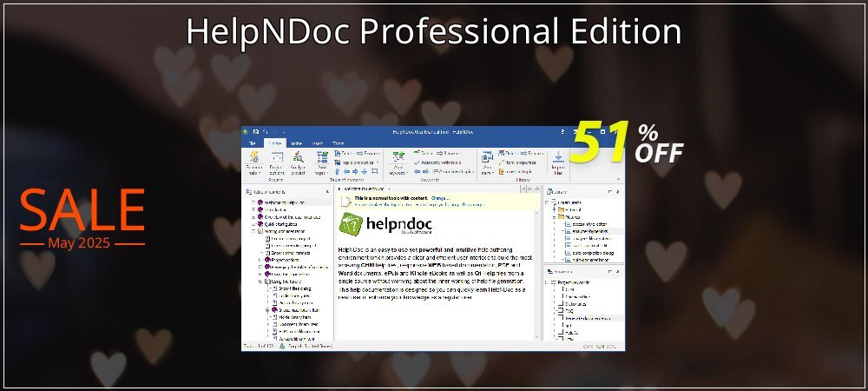Open the File menu tab
The image size is (868, 391).
pyautogui.click(x=252, y=143)
